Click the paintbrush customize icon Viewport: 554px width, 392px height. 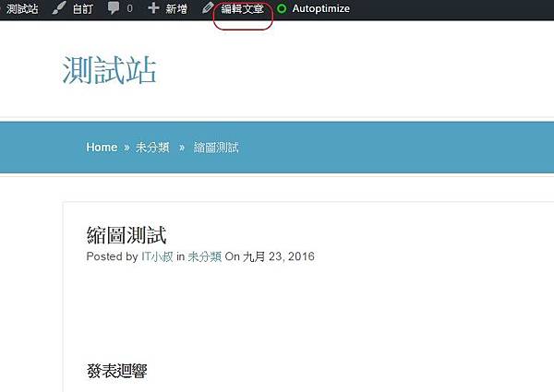pyautogui.click(x=59, y=8)
